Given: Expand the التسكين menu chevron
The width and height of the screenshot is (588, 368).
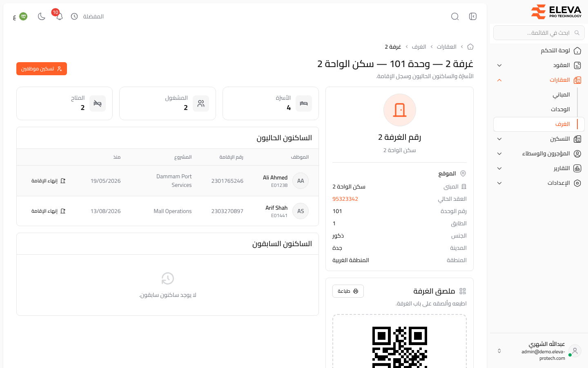Looking at the screenshot, I should pyautogui.click(x=499, y=139).
